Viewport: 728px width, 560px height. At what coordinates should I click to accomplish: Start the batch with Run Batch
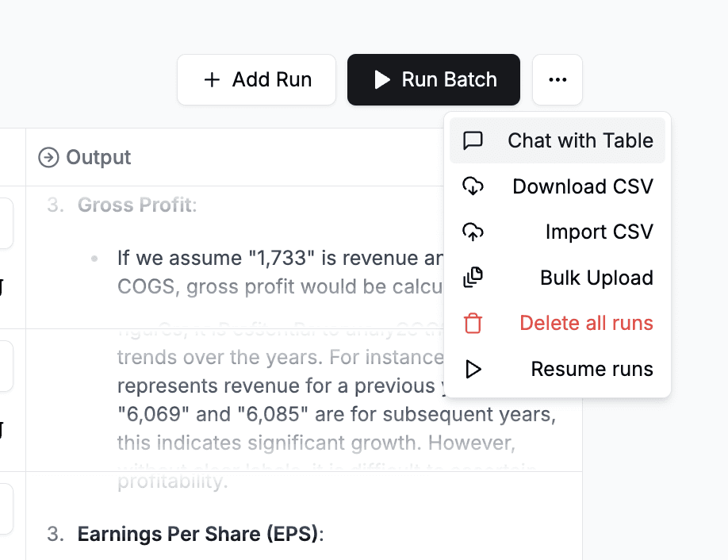434,79
